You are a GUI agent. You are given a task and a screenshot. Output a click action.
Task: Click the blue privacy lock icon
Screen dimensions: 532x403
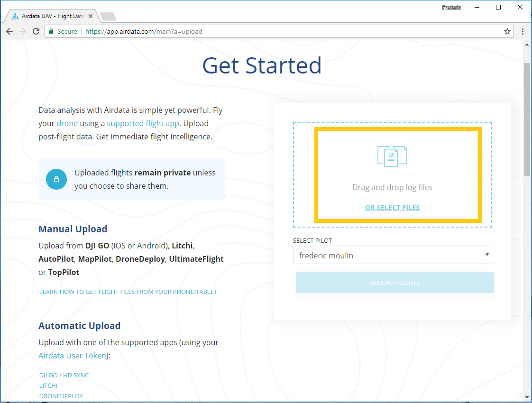(56, 179)
